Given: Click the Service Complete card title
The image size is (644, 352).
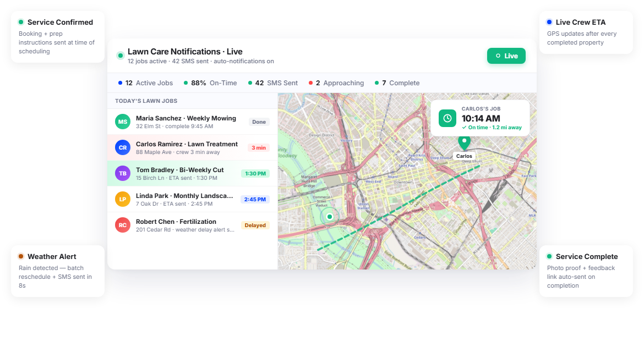Looking at the screenshot, I should [x=587, y=256].
